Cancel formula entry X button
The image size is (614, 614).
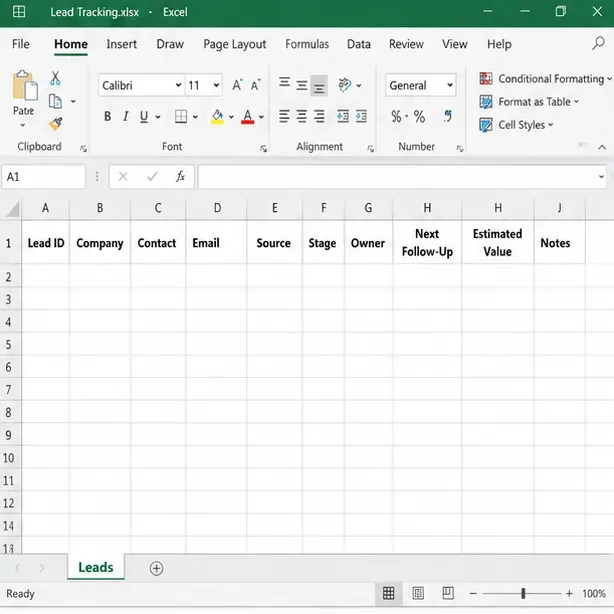(x=123, y=177)
